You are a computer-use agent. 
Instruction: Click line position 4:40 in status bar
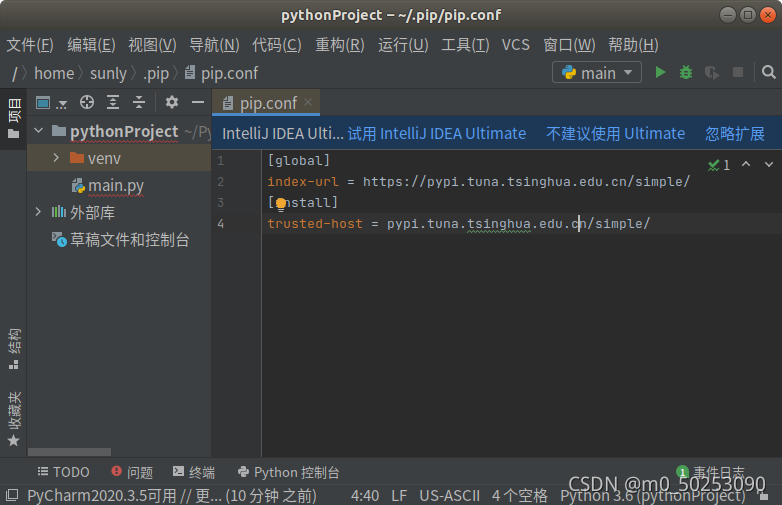tap(365, 496)
